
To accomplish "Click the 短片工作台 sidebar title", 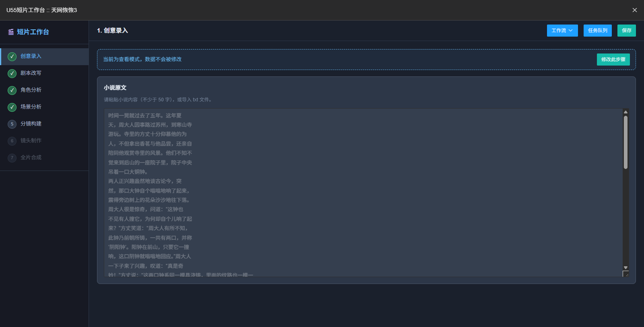I will (33, 32).
